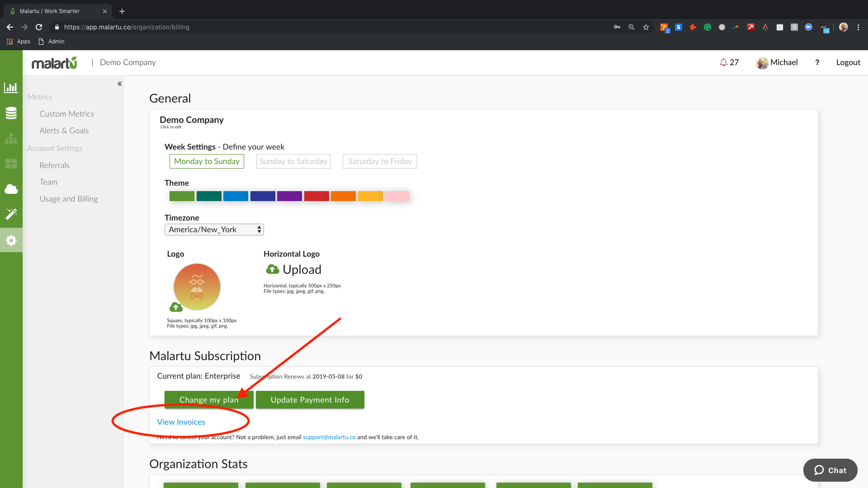Click the Grammarly extension icon
Image resolution: width=868 pixels, height=488 pixels.
pyautogui.click(x=708, y=27)
